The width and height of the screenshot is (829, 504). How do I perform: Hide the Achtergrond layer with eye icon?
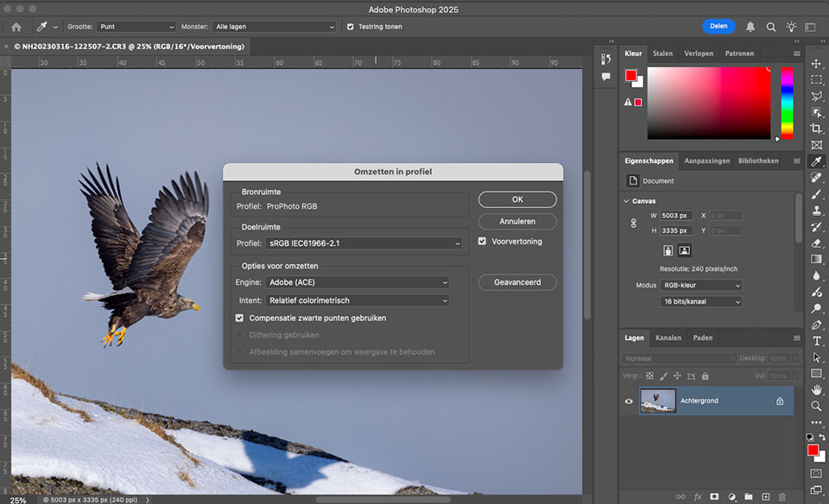click(x=629, y=401)
